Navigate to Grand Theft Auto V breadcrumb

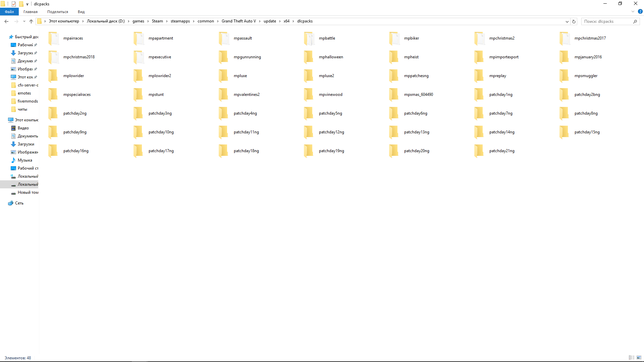tap(238, 21)
